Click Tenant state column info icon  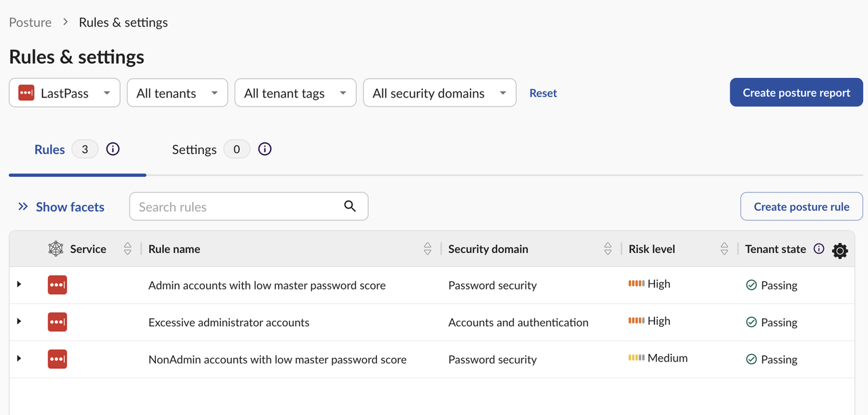click(818, 249)
